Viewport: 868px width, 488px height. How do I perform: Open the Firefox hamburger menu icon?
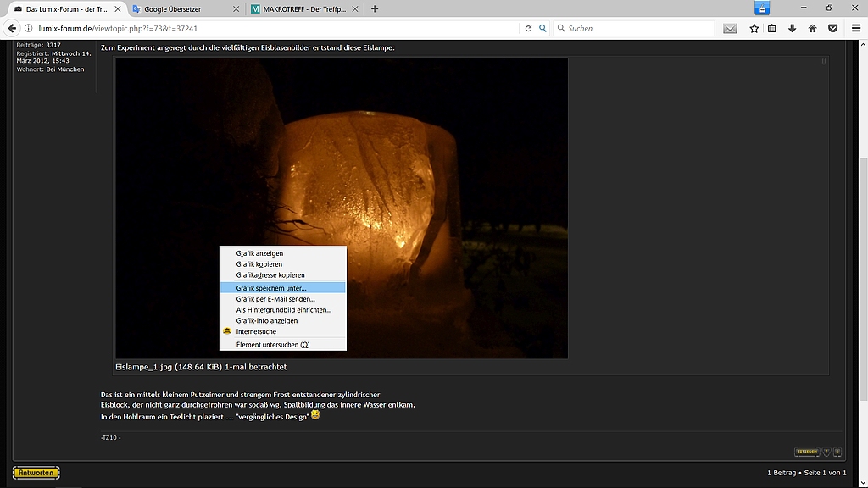[x=855, y=27]
